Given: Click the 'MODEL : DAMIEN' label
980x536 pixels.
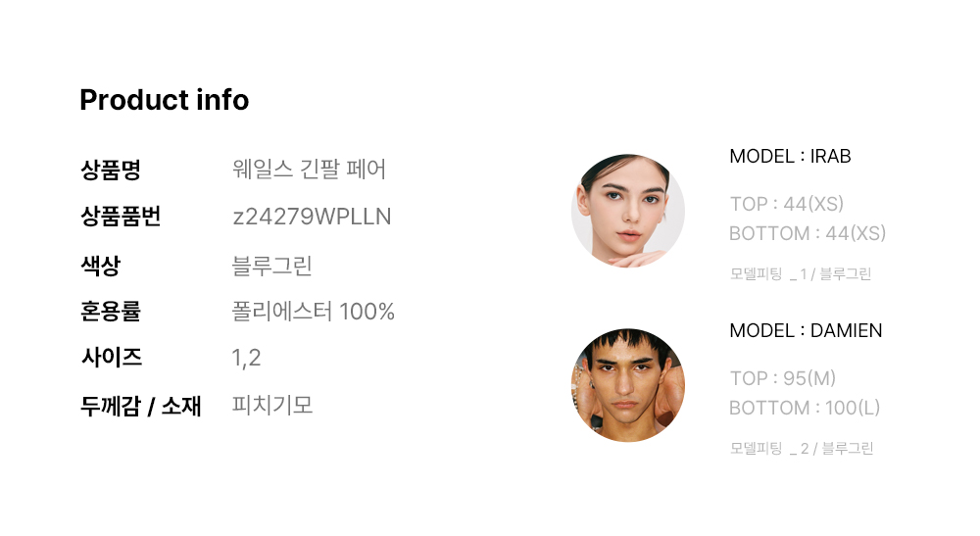Looking at the screenshot, I should (x=806, y=331).
